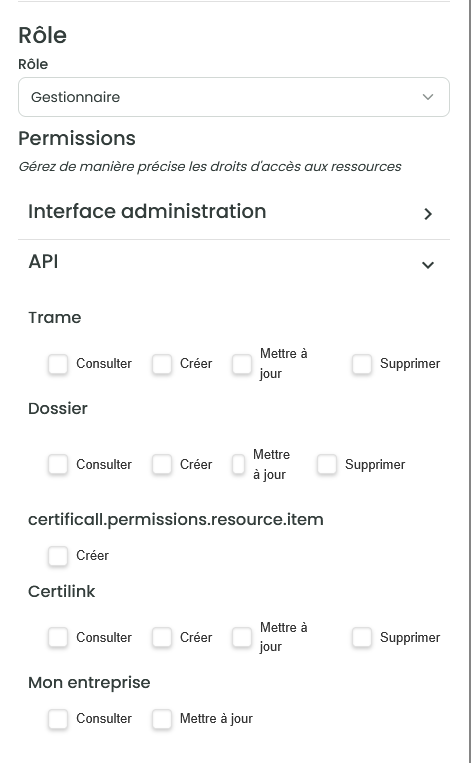This screenshot has height=763, width=472.
Task: Check Créer under Trame
Action: (x=162, y=363)
